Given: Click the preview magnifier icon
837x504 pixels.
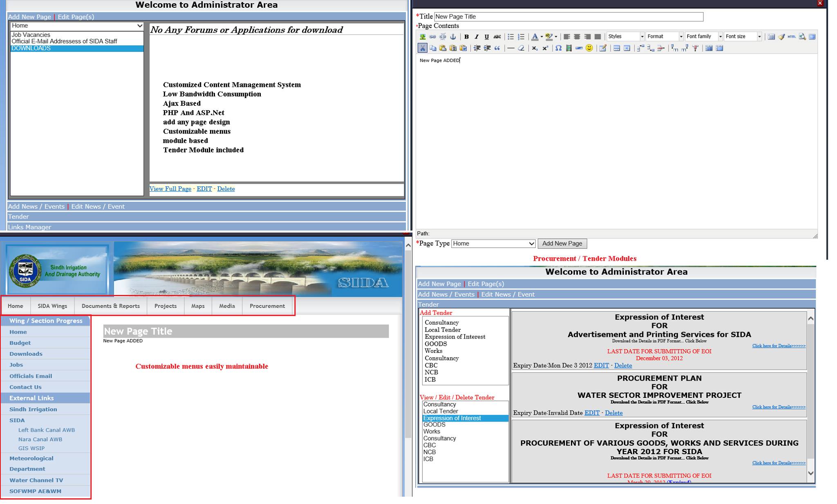Looking at the screenshot, I should tap(802, 37).
